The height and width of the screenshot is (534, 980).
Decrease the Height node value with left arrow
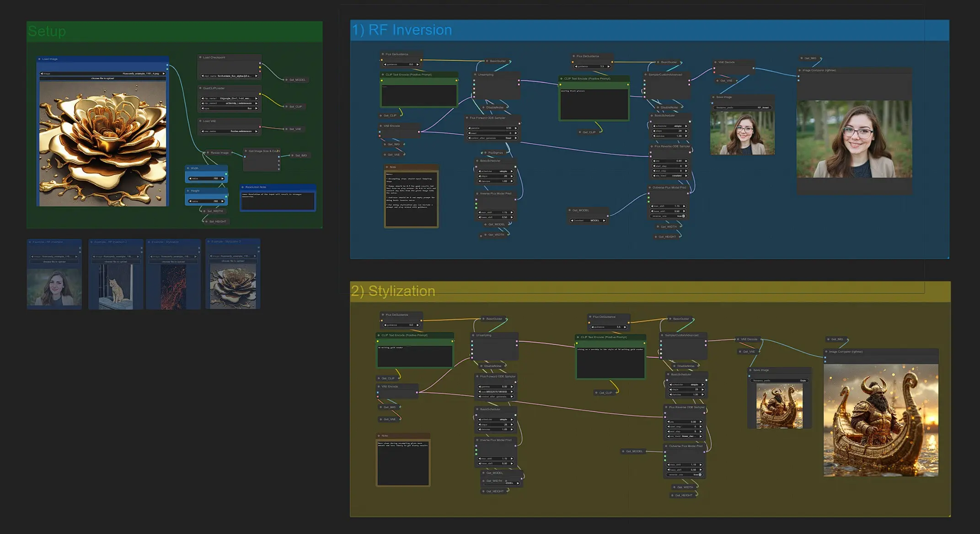190,201
